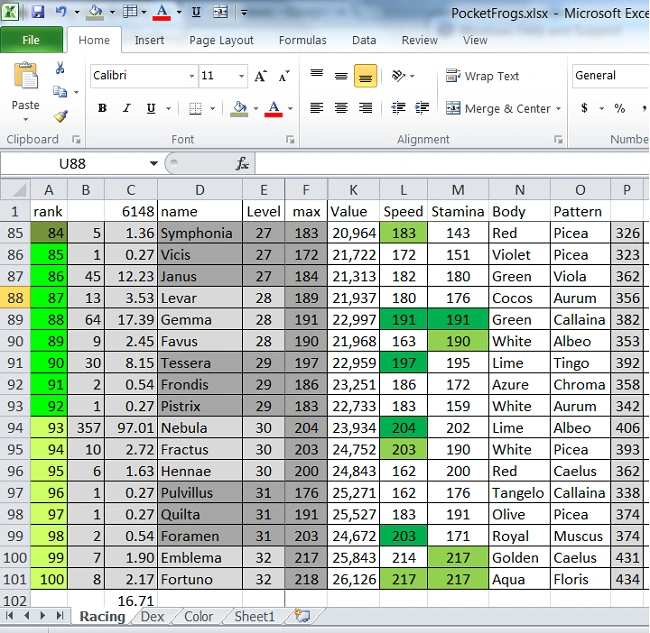Viewport: 650px width, 633px height.
Task: Click the Save icon in quick access toolbar
Action: (37, 12)
